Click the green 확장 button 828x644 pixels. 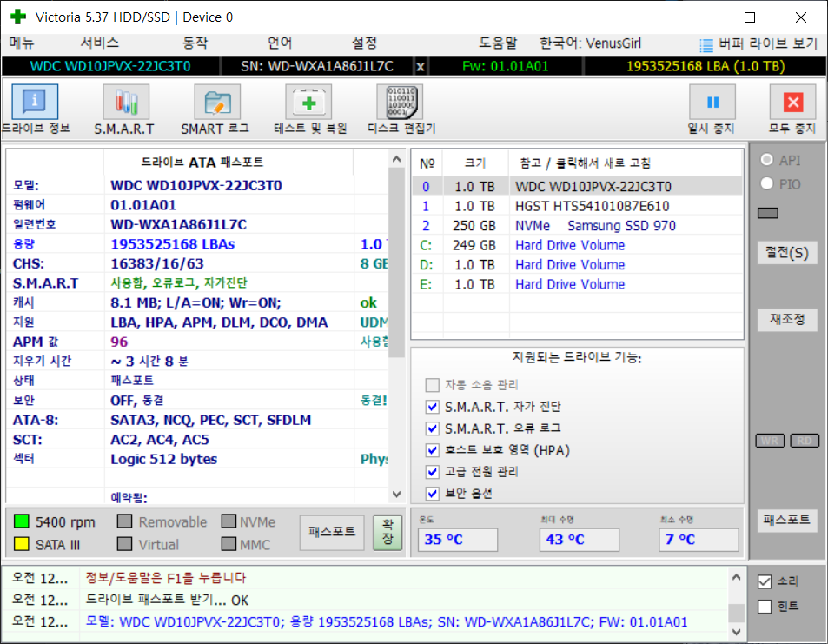[388, 533]
